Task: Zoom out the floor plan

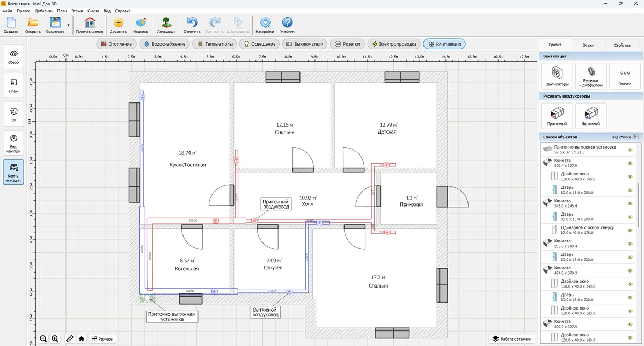Action: [x=43, y=338]
